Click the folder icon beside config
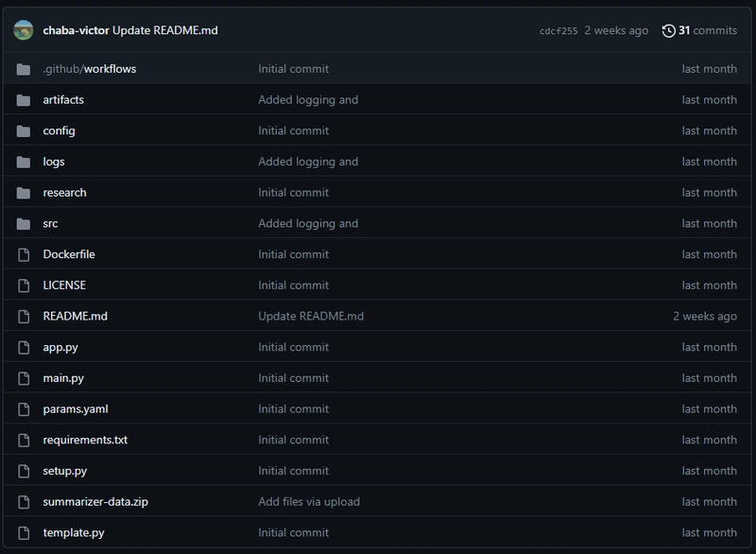This screenshot has height=554, width=756. pyautogui.click(x=23, y=131)
